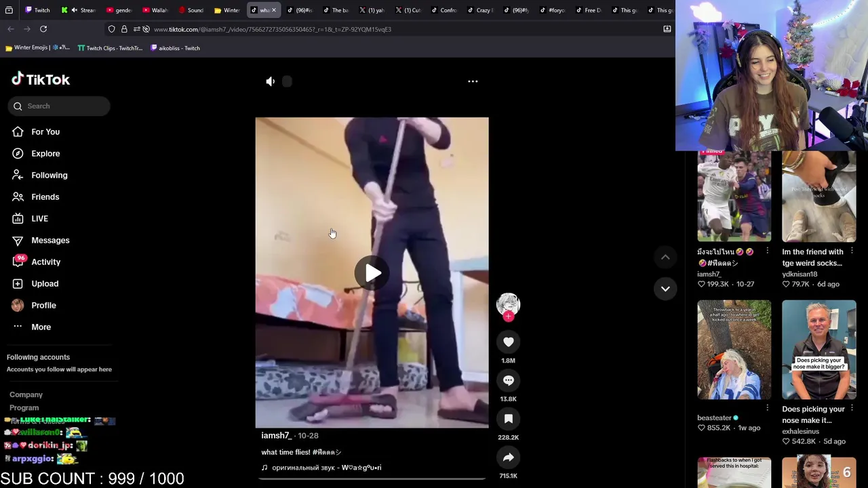The height and width of the screenshot is (488, 868).
Task: Click 'Does picking your nose make it...' title
Action: [x=813, y=415]
